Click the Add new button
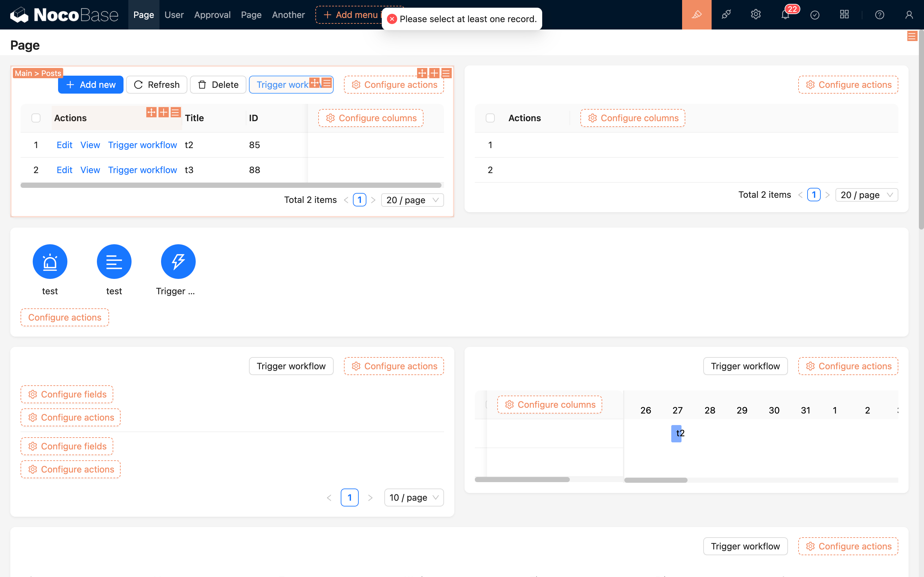 [90, 84]
